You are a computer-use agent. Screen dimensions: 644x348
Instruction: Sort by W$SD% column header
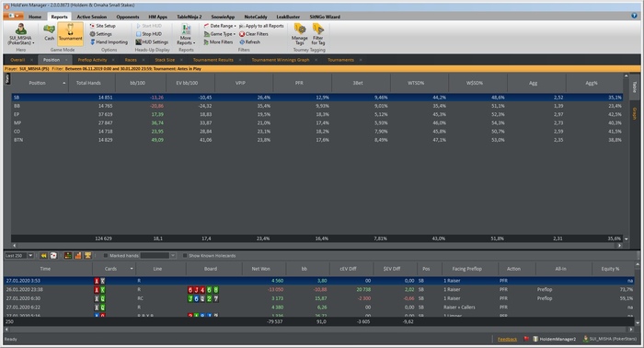tap(475, 83)
